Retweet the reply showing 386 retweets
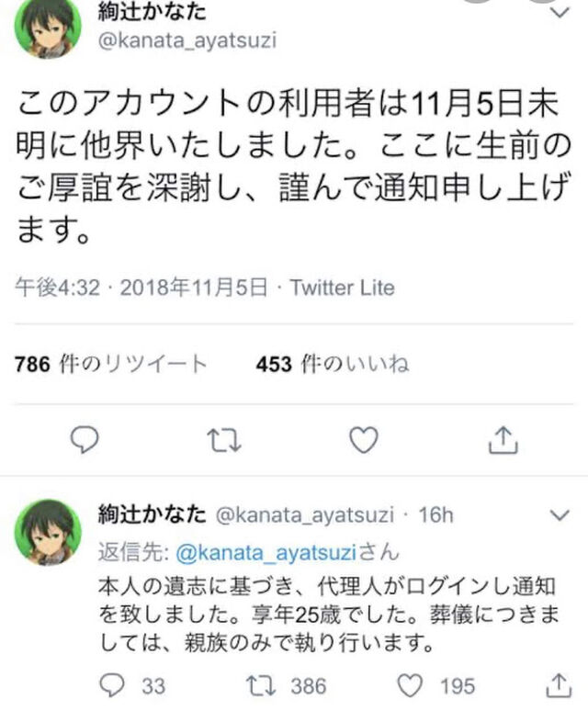 point(261,685)
